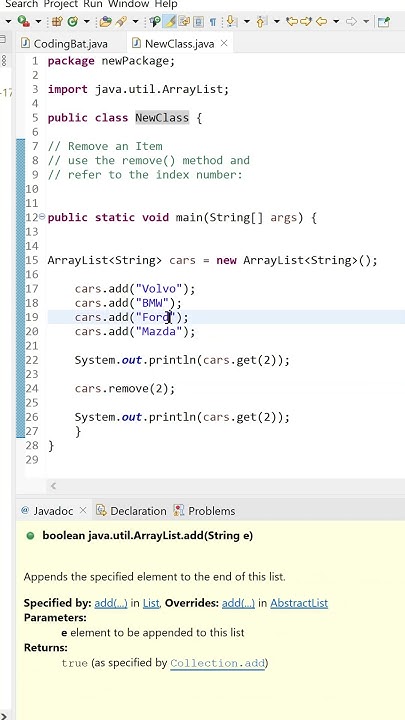Viewport: 405px width, 720px height.
Task: Click the editor horizontal scrollbar left arrow
Action: pyautogui.click(x=53, y=486)
